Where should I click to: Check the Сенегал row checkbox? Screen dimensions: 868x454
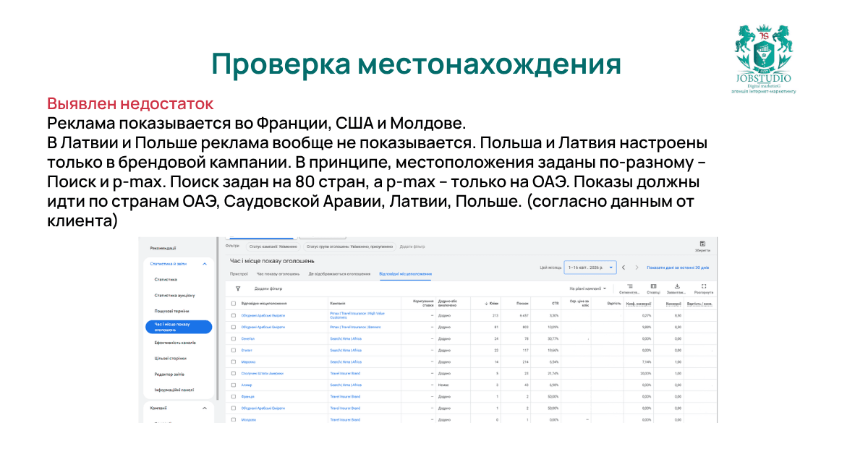(x=234, y=338)
